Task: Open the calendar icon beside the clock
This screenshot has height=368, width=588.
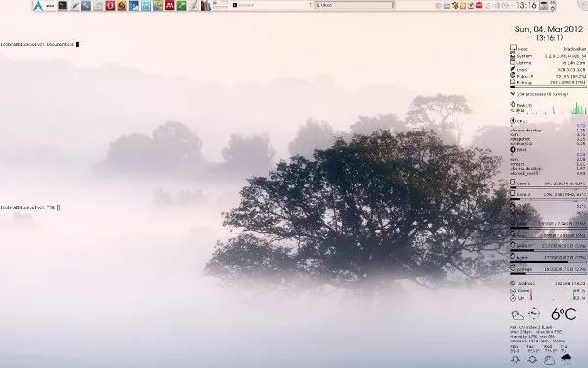Action: pyautogui.click(x=543, y=5)
